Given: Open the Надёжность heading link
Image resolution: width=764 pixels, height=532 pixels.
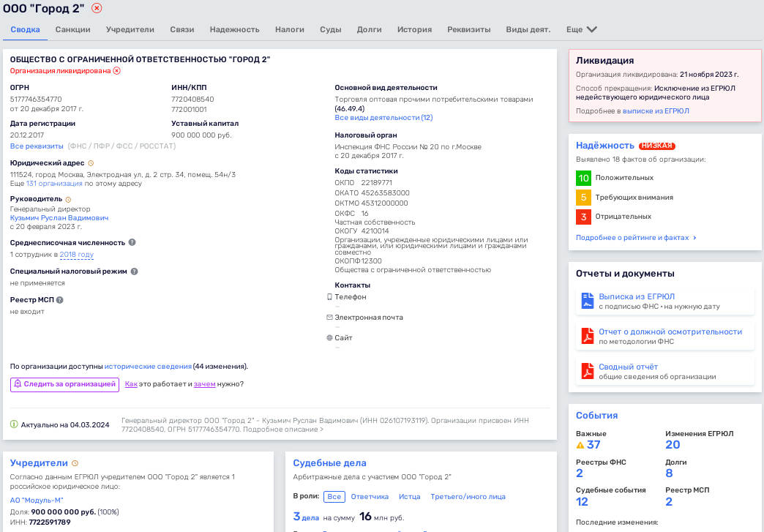Looking at the screenshot, I should [604, 145].
